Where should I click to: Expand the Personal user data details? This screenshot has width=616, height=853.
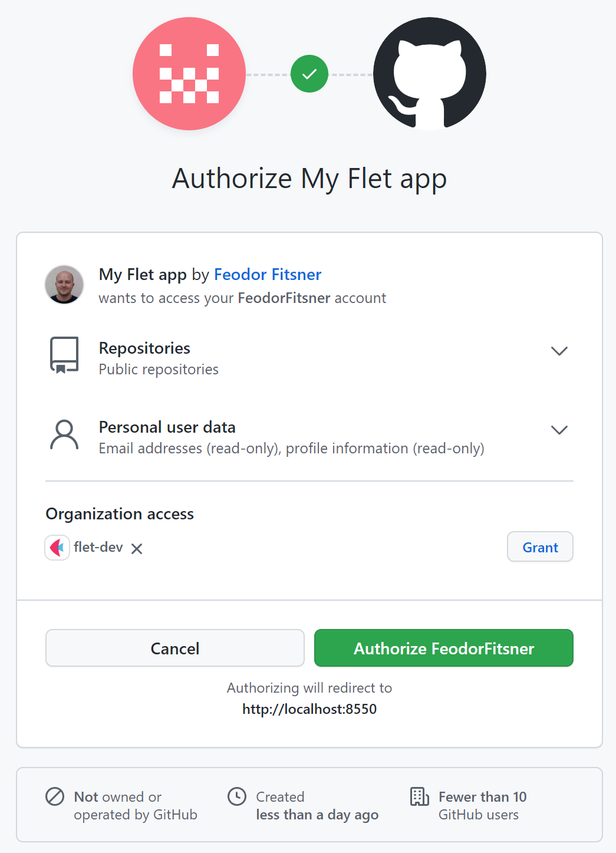pyautogui.click(x=559, y=430)
